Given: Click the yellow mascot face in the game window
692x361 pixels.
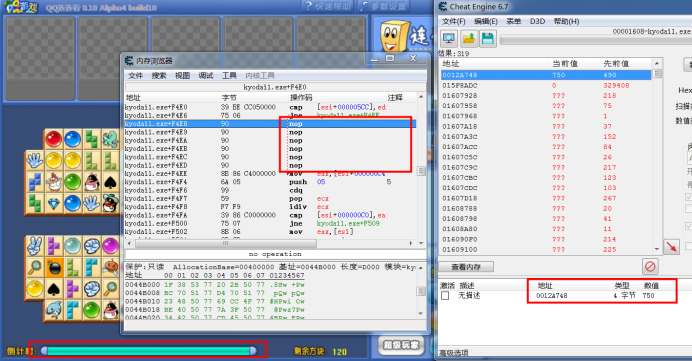Looking at the screenshot, I should pyautogui.click(x=394, y=37).
